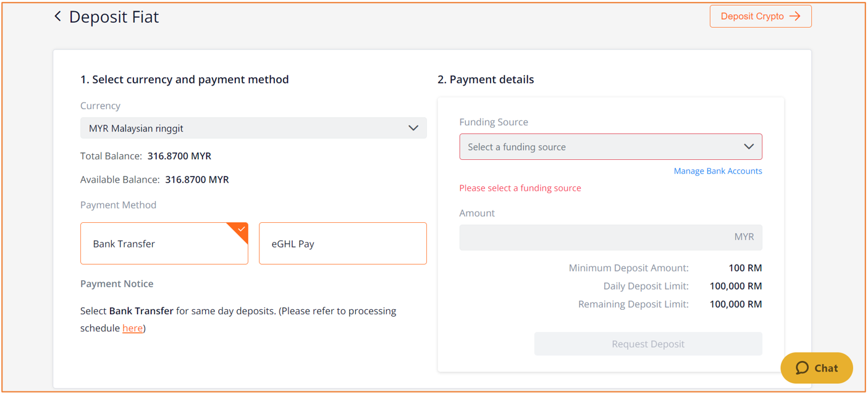Click the arrow icon in Deposit Crypto button
Viewport: 868px width, 395px height.
click(x=795, y=17)
